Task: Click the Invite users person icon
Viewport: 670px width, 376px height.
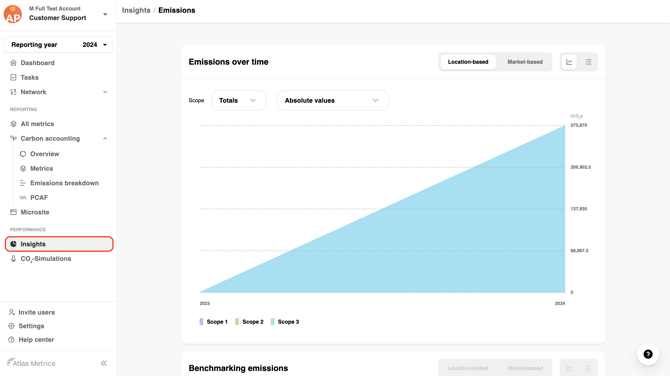Action: [x=12, y=312]
